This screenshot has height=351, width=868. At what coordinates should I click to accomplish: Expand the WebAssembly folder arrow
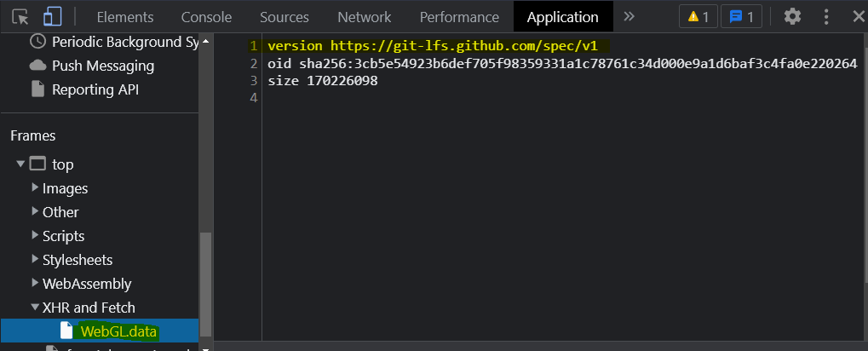click(x=36, y=283)
